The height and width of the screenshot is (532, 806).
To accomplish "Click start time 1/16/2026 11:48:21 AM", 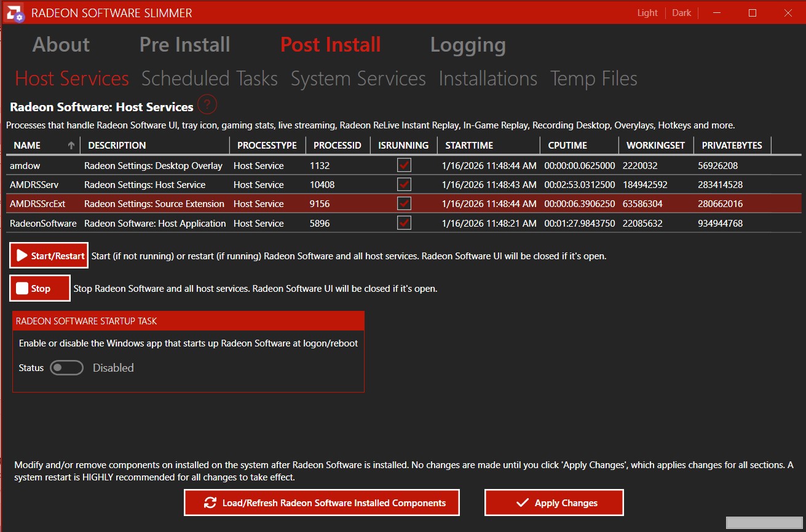I will click(x=489, y=224).
